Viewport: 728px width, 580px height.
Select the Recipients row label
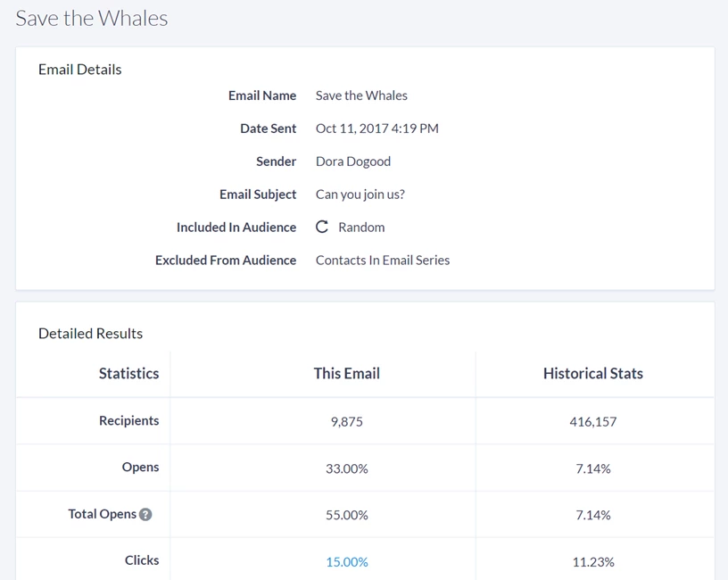(x=128, y=419)
